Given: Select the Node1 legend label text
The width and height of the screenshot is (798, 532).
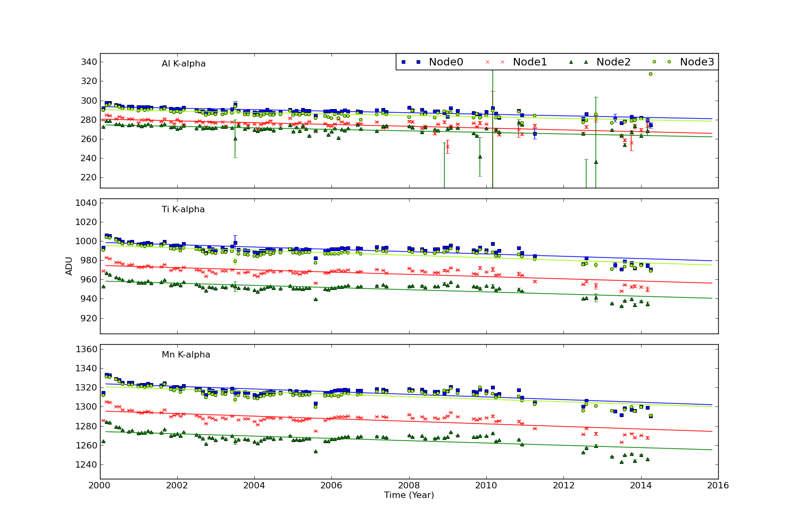Looking at the screenshot, I should (x=529, y=62).
